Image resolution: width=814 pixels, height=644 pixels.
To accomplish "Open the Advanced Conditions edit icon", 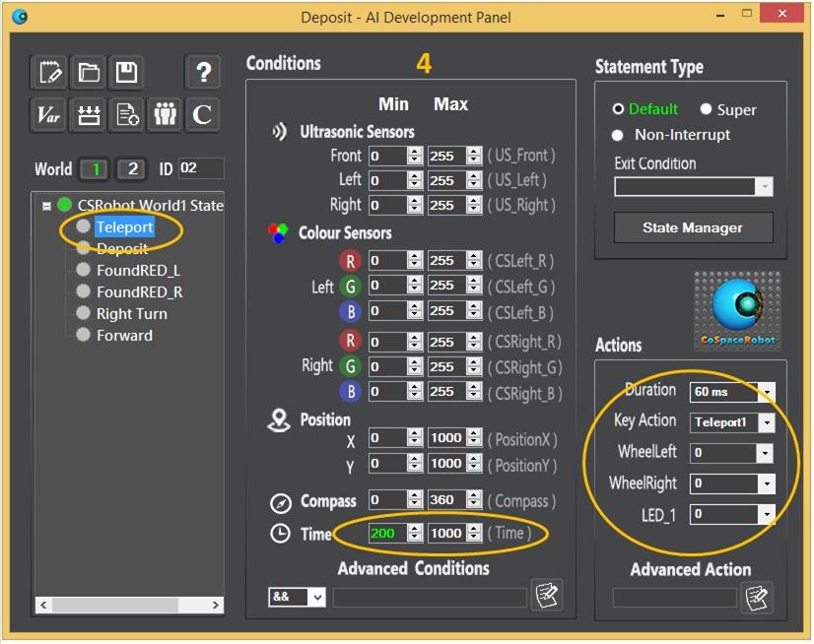I will (x=546, y=596).
